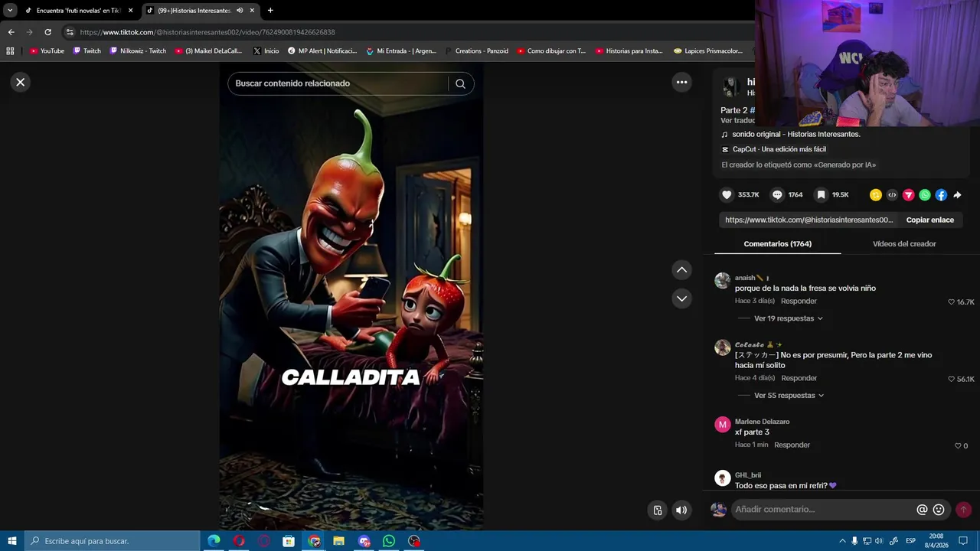Switch to 'Comentarios (1764)' tab

click(x=777, y=243)
